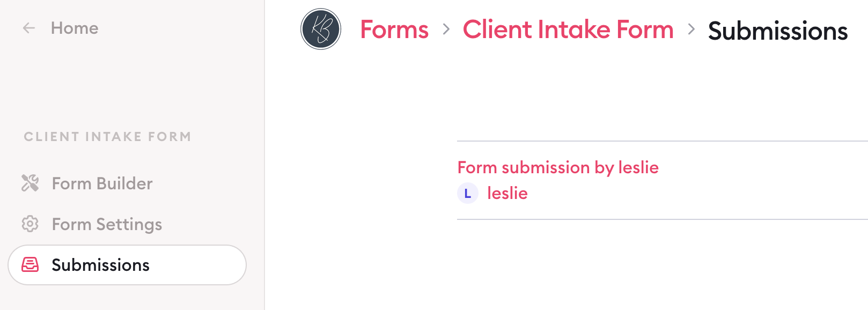Viewport: 868px width, 310px height.
Task: Open the Form Builder menu item
Action: [x=102, y=183]
